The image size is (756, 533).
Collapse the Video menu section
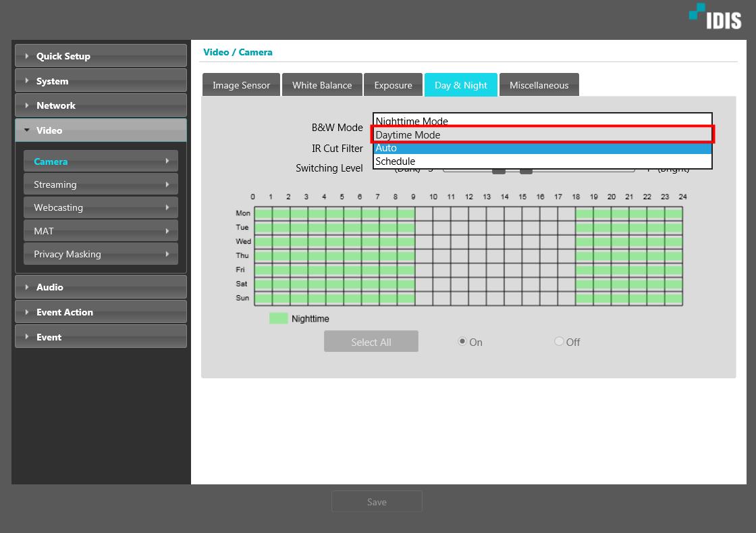tap(101, 130)
